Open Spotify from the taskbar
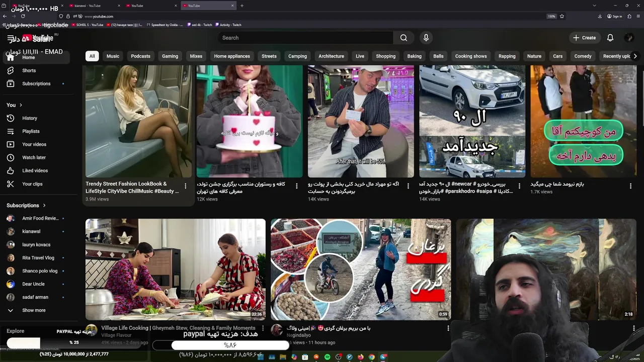Image resolution: width=644 pixels, height=362 pixels. point(327,357)
